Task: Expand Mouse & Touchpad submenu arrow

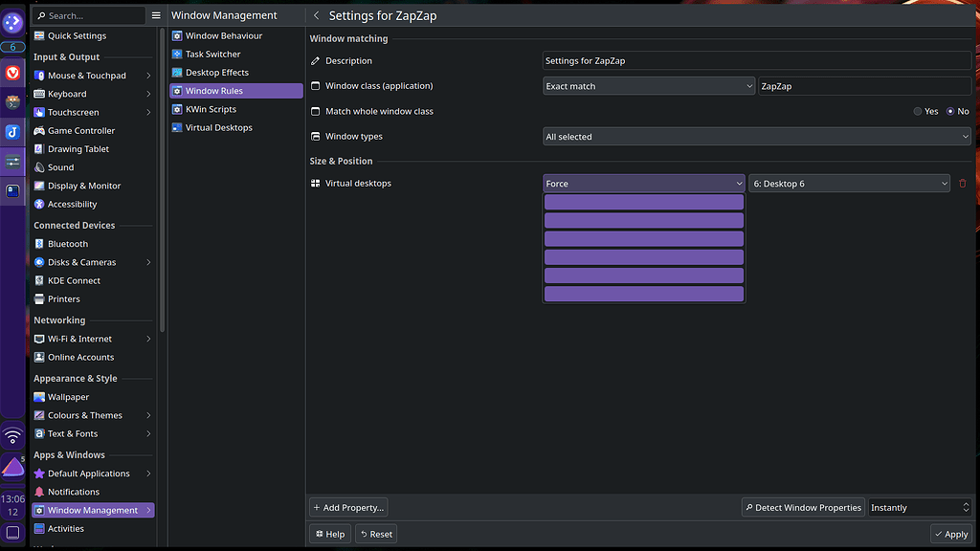Action: click(x=148, y=76)
